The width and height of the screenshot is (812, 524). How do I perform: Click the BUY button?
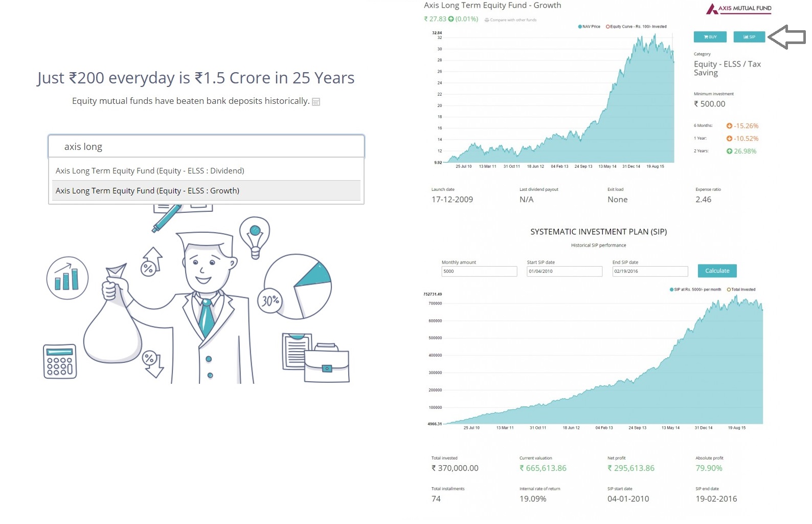710,37
